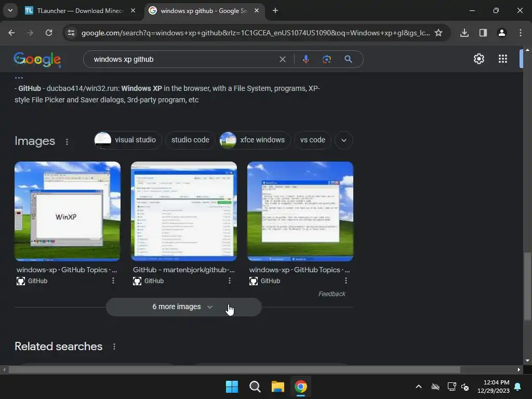Click scroll down arrow on vertical scrollbar
This screenshot has width=532, height=399.
tap(527, 361)
